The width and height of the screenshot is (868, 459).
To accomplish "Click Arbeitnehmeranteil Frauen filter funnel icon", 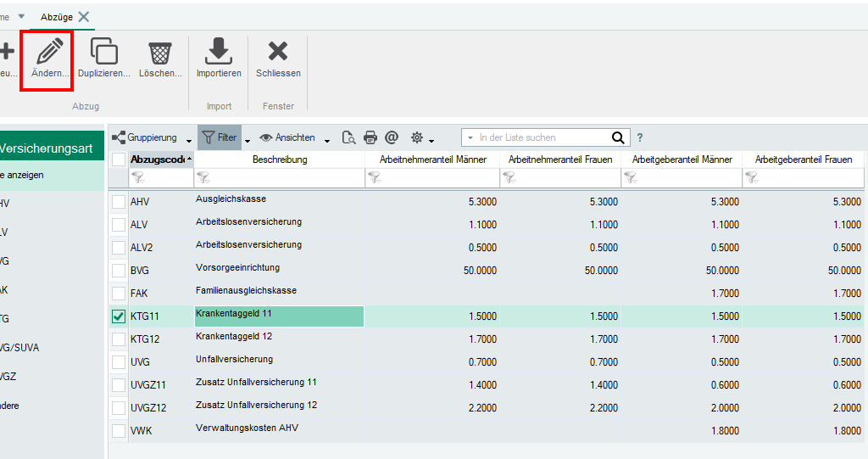I will [509, 178].
